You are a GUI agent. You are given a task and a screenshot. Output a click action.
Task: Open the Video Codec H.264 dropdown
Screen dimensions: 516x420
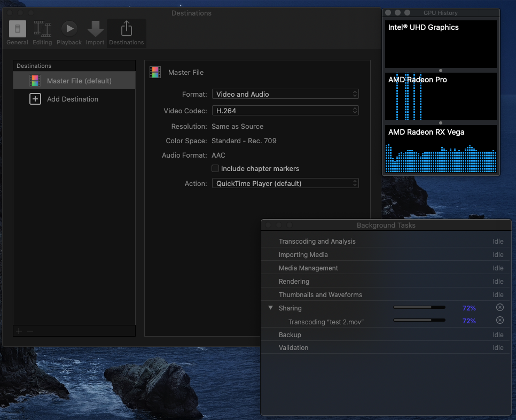(x=285, y=111)
